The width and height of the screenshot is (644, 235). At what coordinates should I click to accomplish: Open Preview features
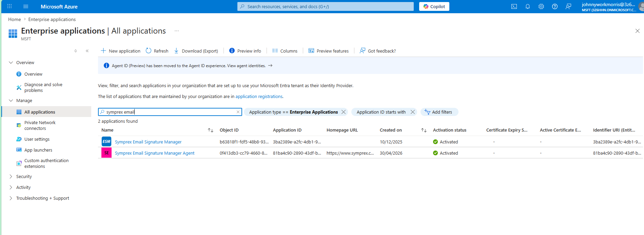[329, 51]
